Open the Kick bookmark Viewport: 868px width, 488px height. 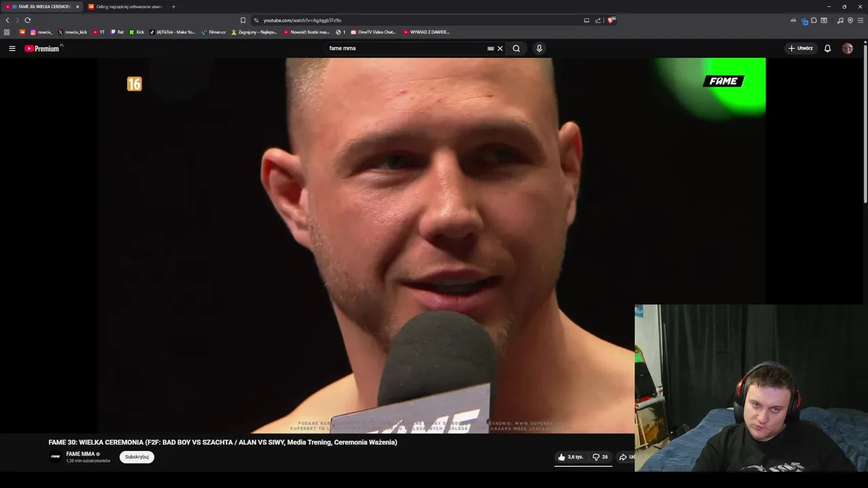[x=137, y=32]
